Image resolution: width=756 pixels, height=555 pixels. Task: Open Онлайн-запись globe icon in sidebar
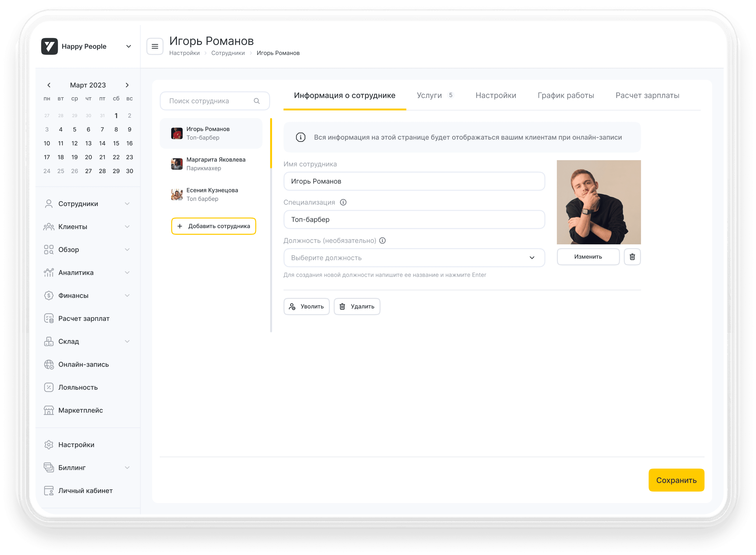pyautogui.click(x=49, y=365)
